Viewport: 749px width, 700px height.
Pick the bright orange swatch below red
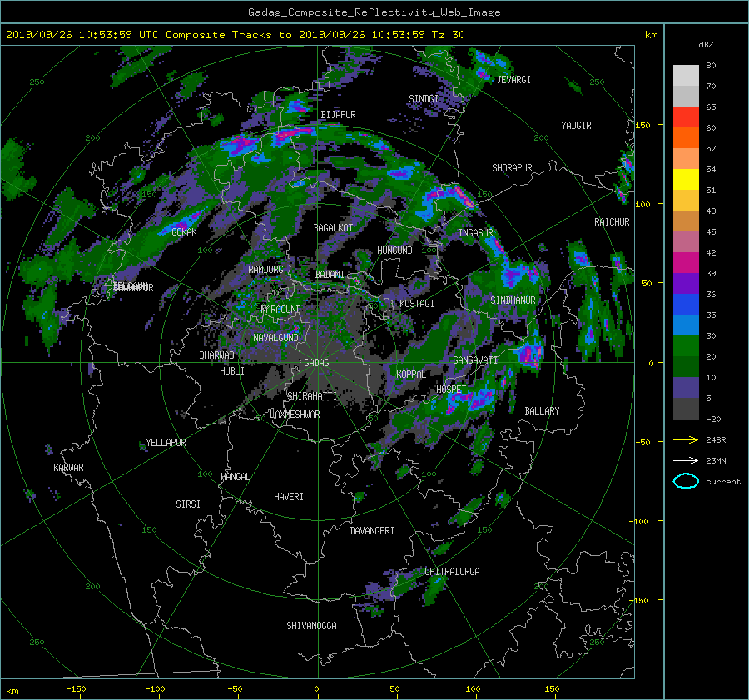pos(686,138)
